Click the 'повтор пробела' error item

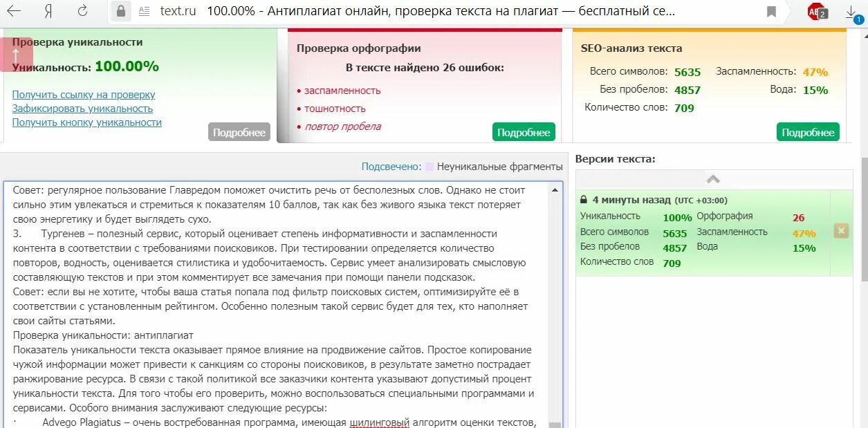[342, 127]
